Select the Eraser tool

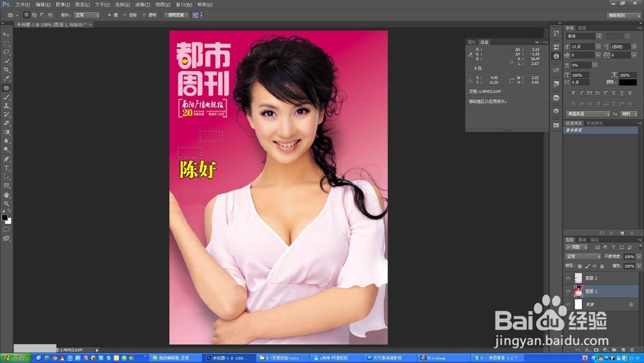tap(6, 123)
